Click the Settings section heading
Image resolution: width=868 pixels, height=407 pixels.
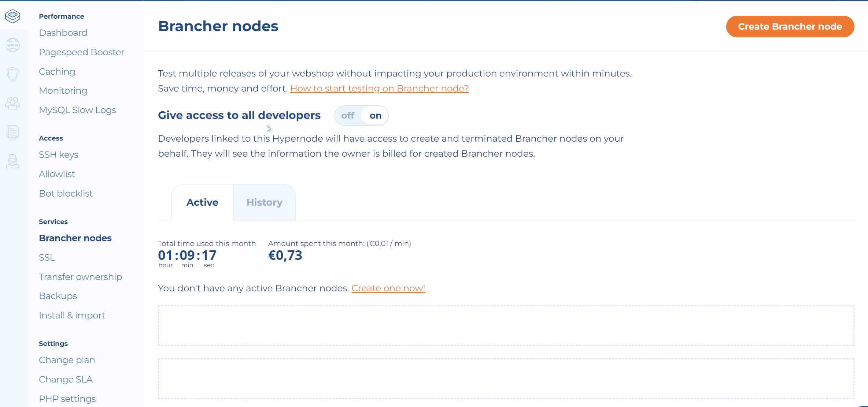53,344
